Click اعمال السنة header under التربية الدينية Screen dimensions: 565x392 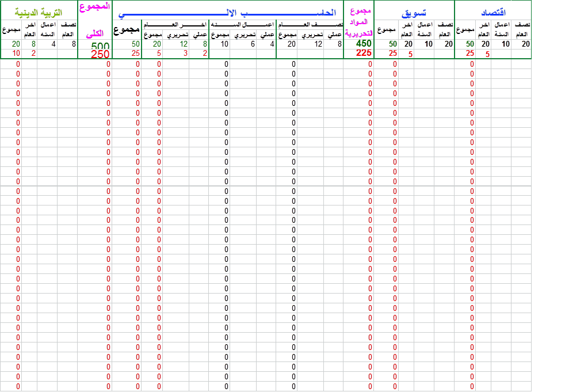[48, 29]
